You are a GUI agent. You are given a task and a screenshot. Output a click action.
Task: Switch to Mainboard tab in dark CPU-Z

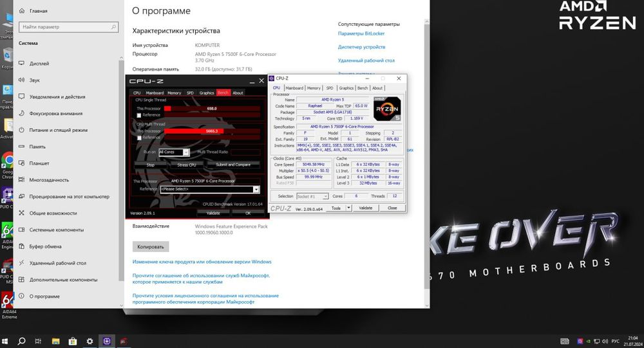tap(155, 93)
